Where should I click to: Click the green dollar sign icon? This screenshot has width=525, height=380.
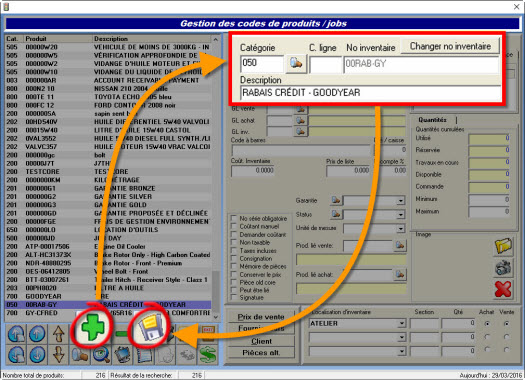pyautogui.click(x=208, y=355)
